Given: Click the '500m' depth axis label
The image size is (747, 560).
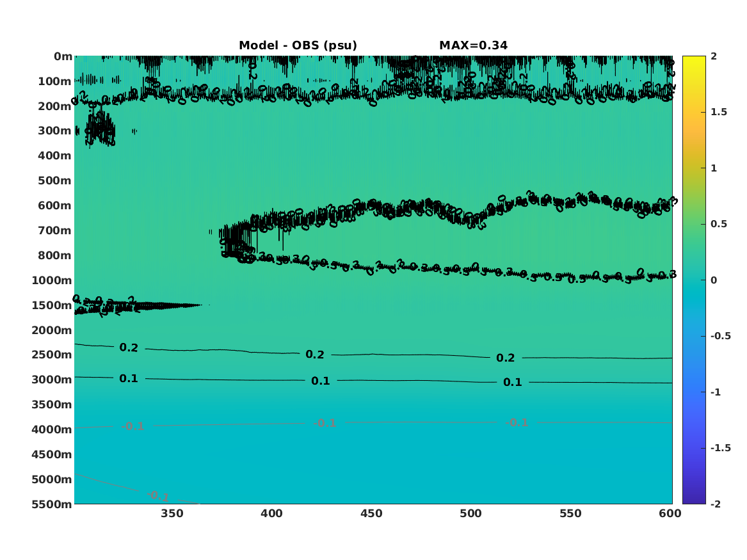Looking at the screenshot, I should [55, 181].
